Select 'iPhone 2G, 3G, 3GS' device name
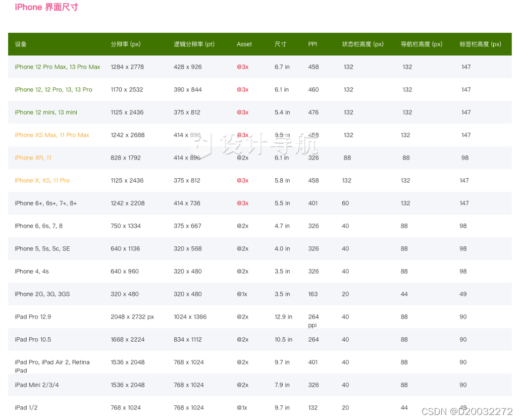 coord(42,294)
